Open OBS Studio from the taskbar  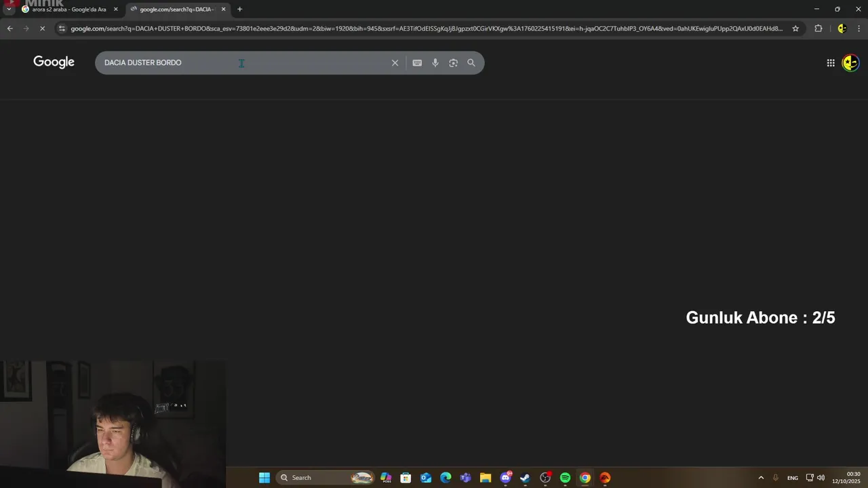[545, 478]
